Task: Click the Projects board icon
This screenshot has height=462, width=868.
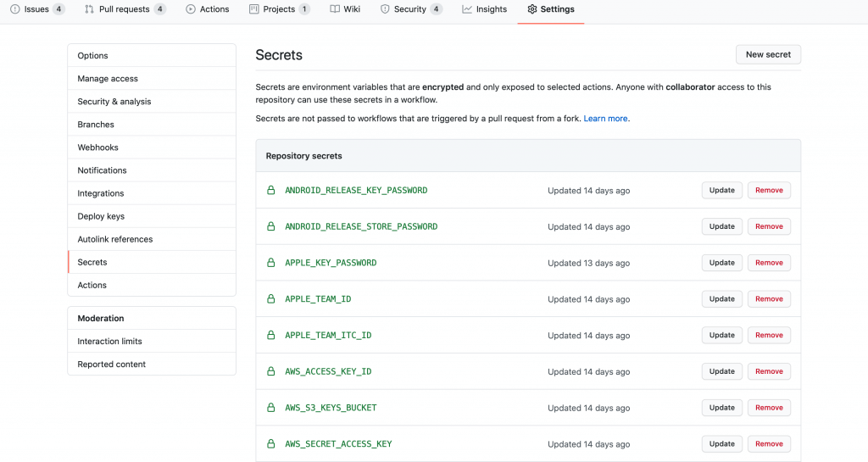Action: coord(254,9)
